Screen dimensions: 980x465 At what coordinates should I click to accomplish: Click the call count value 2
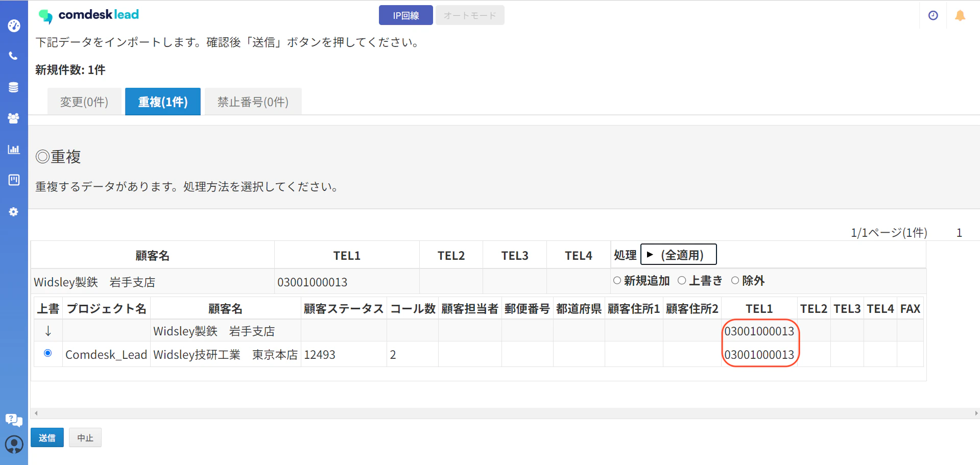pyautogui.click(x=393, y=354)
